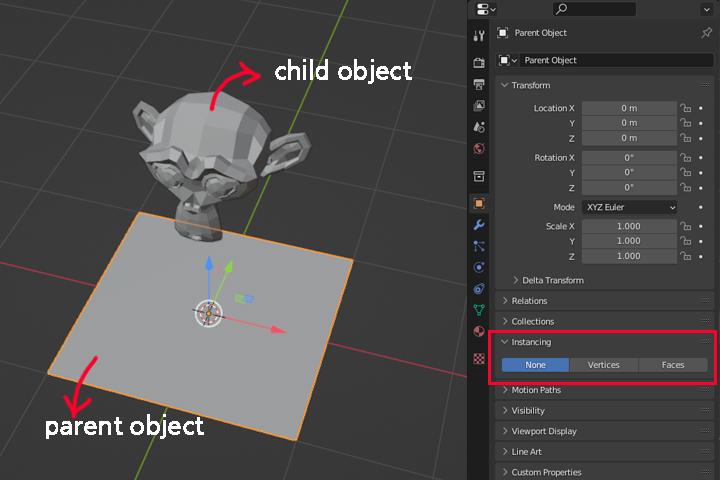Viewport: 720px width, 480px height.
Task: Click the Scale X value field
Action: point(630,226)
